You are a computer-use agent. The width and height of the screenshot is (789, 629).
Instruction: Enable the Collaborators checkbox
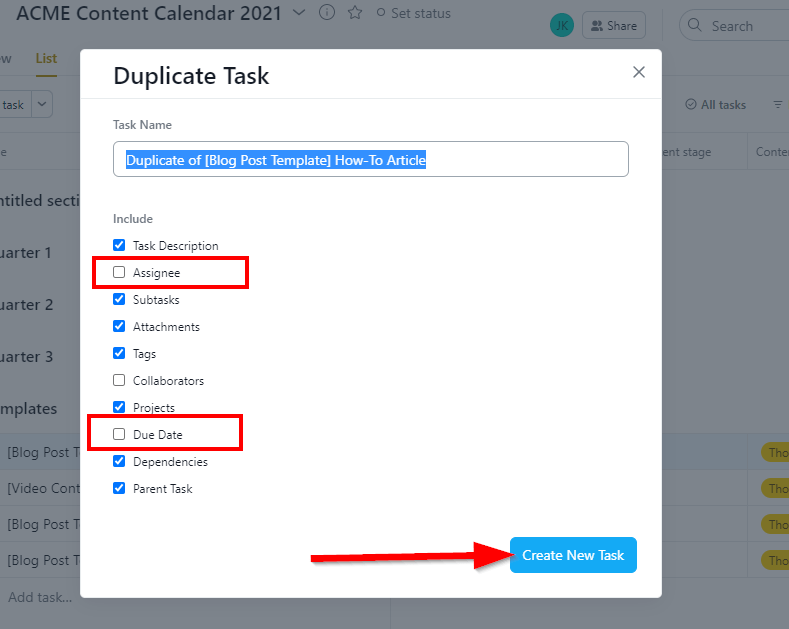tap(119, 380)
